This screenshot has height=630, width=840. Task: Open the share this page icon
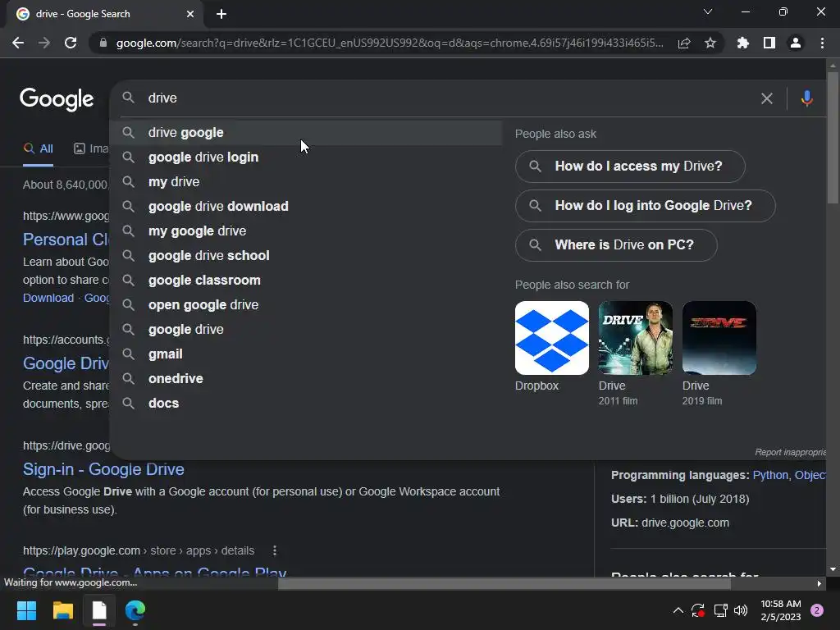click(x=684, y=43)
